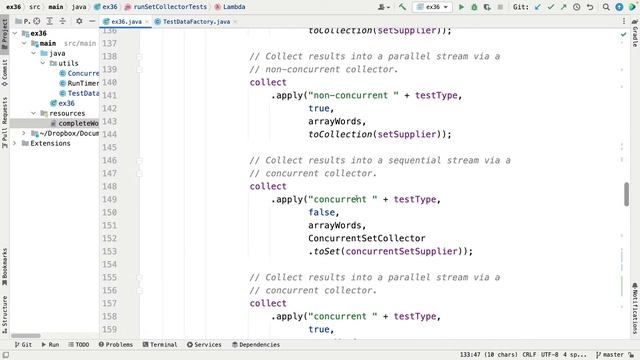Collapse the utils package node
This screenshot has height=360, width=640.
[x=43, y=63]
